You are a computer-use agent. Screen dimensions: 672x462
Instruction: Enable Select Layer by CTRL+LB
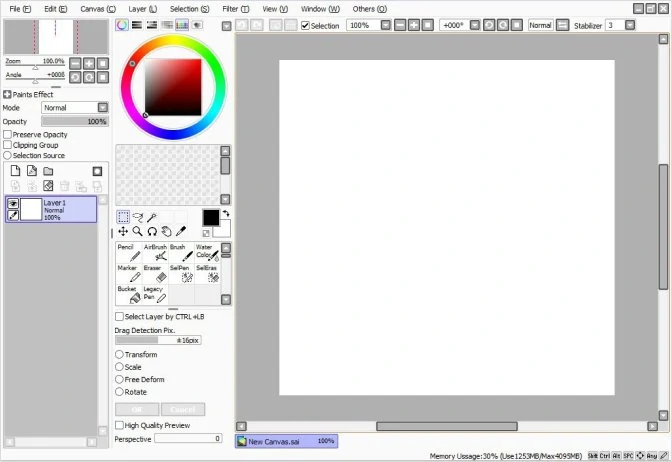point(119,317)
